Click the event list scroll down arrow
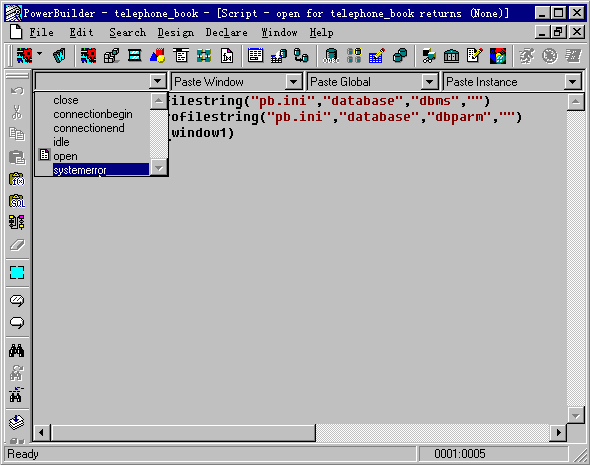 pos(159,168)
